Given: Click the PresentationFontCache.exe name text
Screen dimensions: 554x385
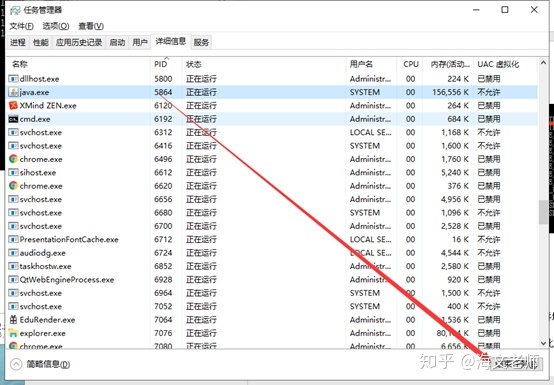Looking at the screenshot, I should point(69,239).
